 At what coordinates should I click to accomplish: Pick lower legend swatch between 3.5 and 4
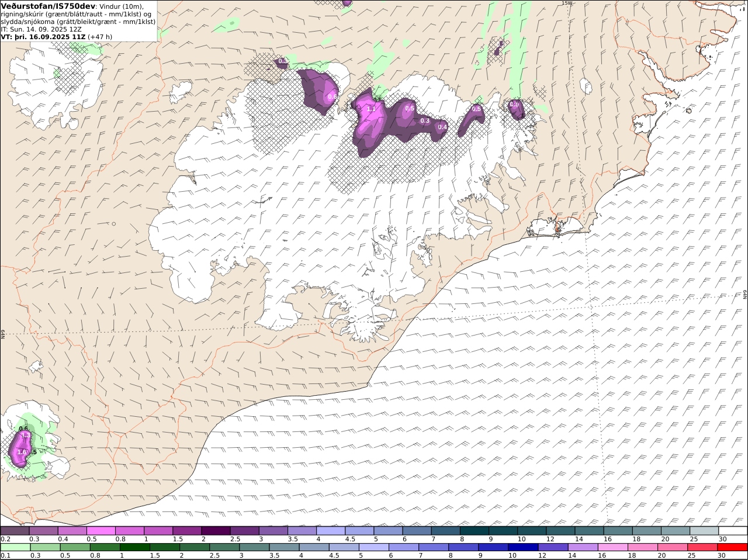point(285,548)
